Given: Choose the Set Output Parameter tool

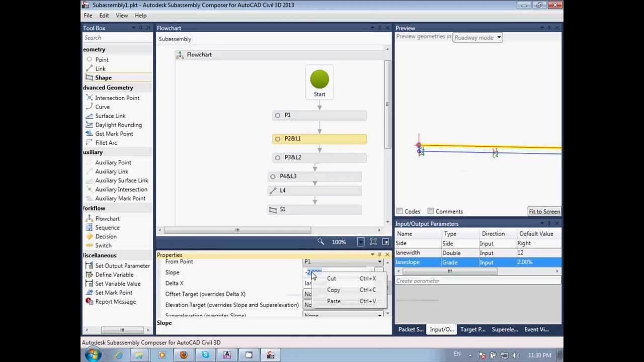Looking at the screenshot, I should pos(122,266).
